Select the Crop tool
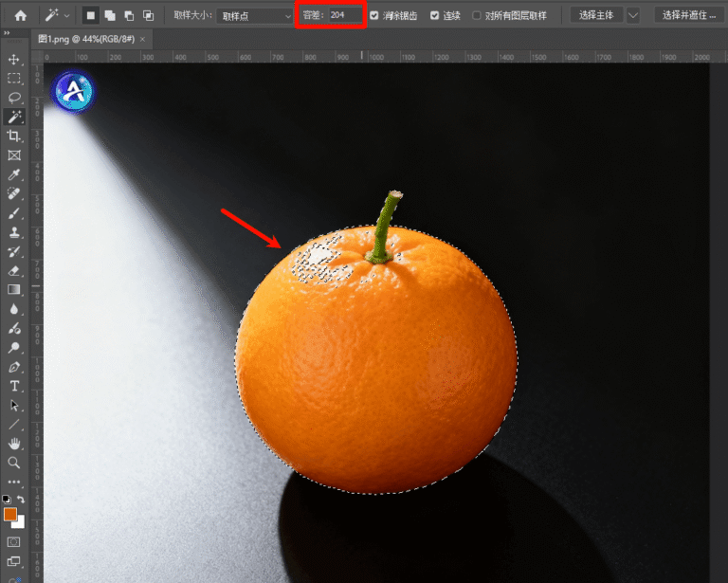This screenshot has width=728, height=583. coord(14,137)
